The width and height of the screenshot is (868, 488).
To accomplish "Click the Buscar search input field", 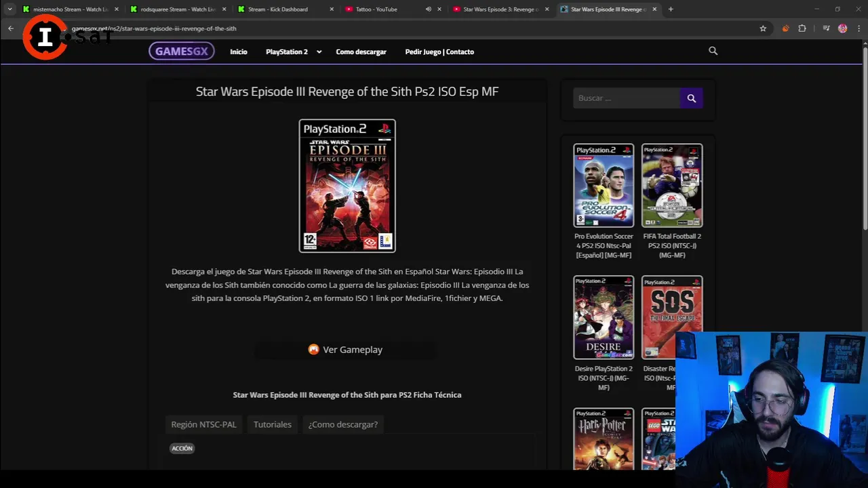I will coord(627,98).
